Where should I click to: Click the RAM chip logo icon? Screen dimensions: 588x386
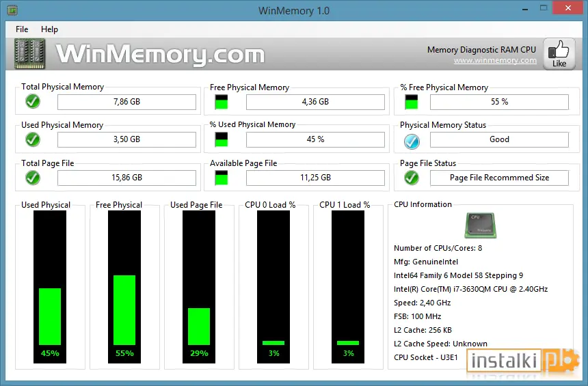[30, 54]
